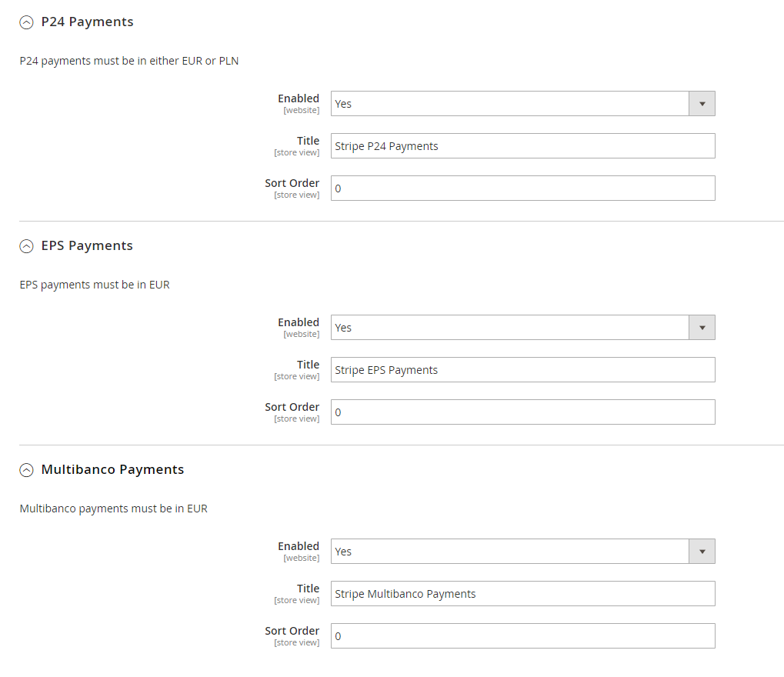The image size is (784, 677).
Task: Open the Enabled dropdown under EPS Payments
Action: click(508, 327)
